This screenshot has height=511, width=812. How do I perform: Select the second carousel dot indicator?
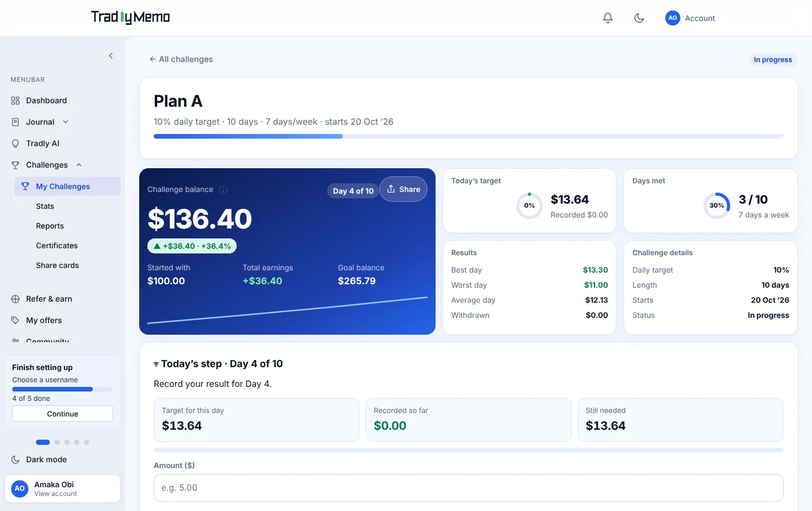click(57, 442)
